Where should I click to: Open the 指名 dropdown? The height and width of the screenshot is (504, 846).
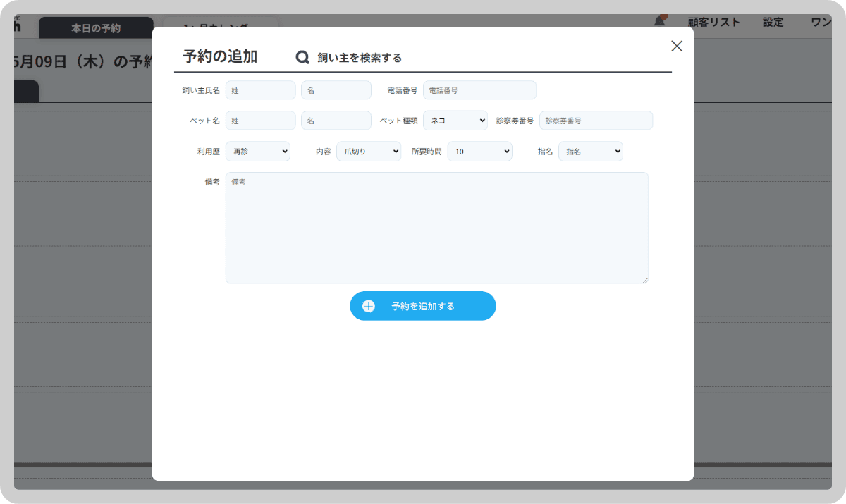point(590,151)
